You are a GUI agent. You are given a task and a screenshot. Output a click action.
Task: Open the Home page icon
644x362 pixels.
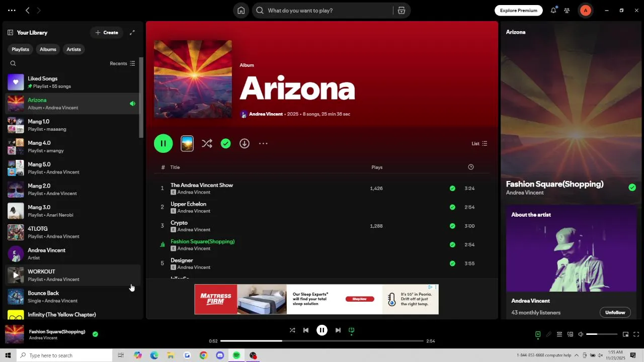pyautogui.click(x=241, y=11)
